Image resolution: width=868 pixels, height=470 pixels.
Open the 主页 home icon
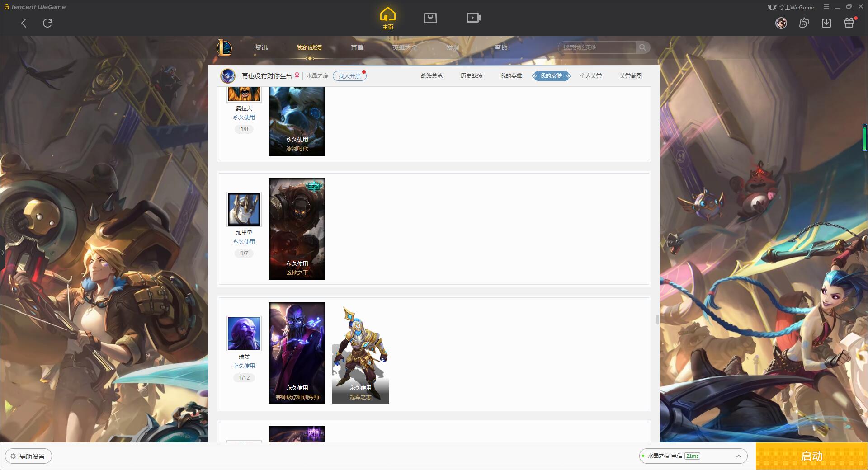click(388, 19)
